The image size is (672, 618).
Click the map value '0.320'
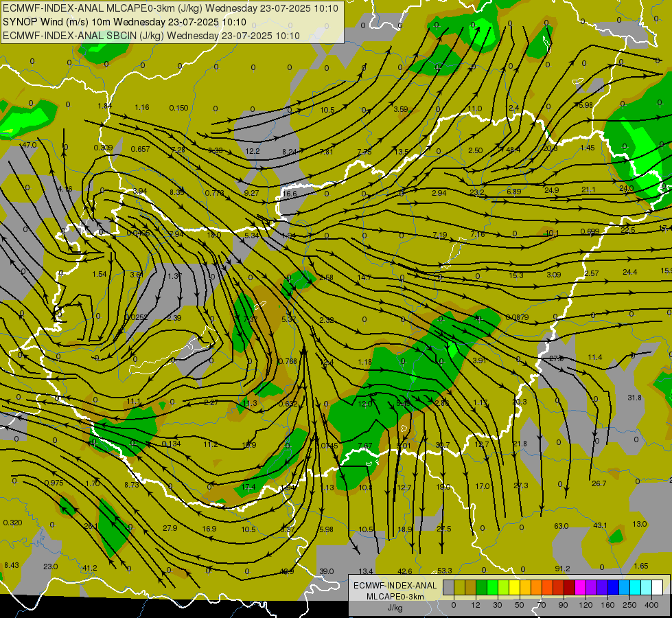pyautogui.click(x=12, y=523)
